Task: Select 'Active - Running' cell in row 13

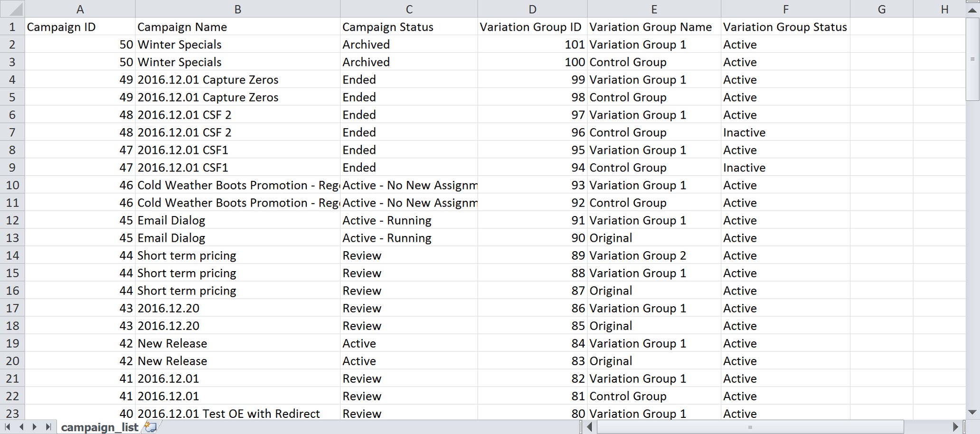Action: tap(409, 237)
